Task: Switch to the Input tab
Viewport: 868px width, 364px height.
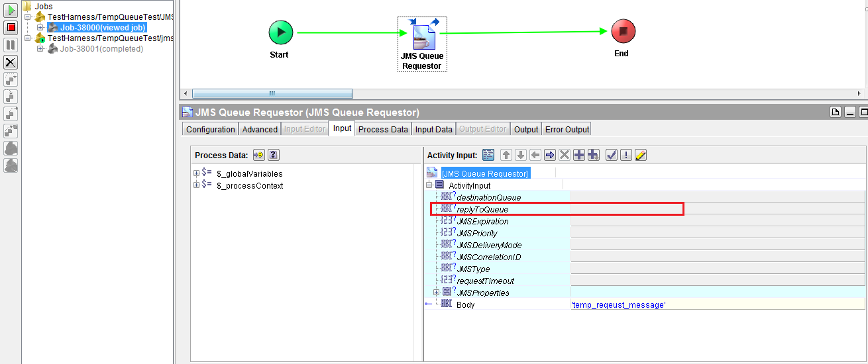Action: point(342,128)
